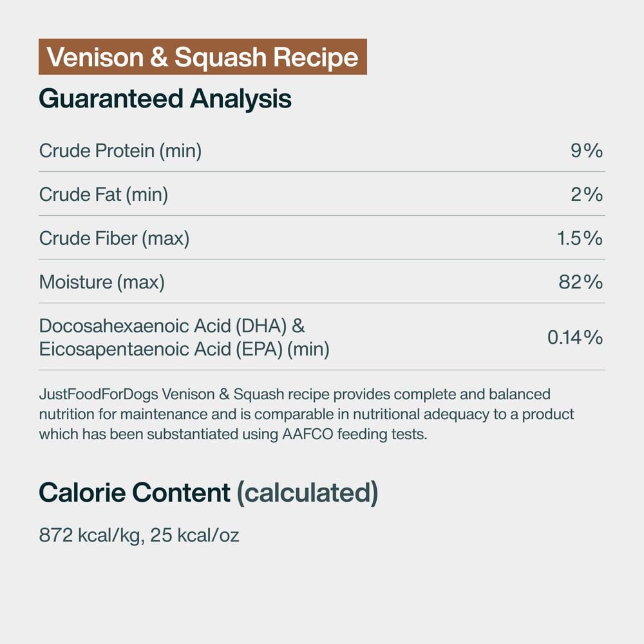The image size is (644, 644).
Task: Click the 9% crude protein value
Action: tap(586, 151)
